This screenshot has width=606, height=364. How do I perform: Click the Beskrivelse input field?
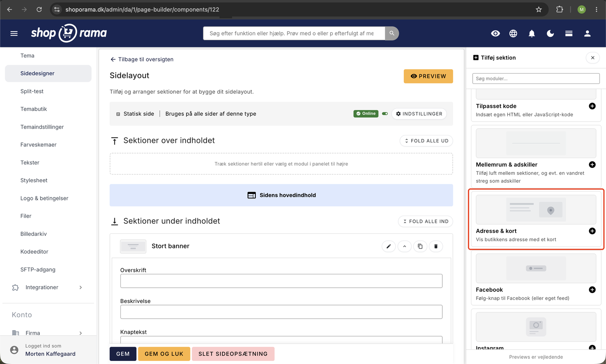(281, 312)
